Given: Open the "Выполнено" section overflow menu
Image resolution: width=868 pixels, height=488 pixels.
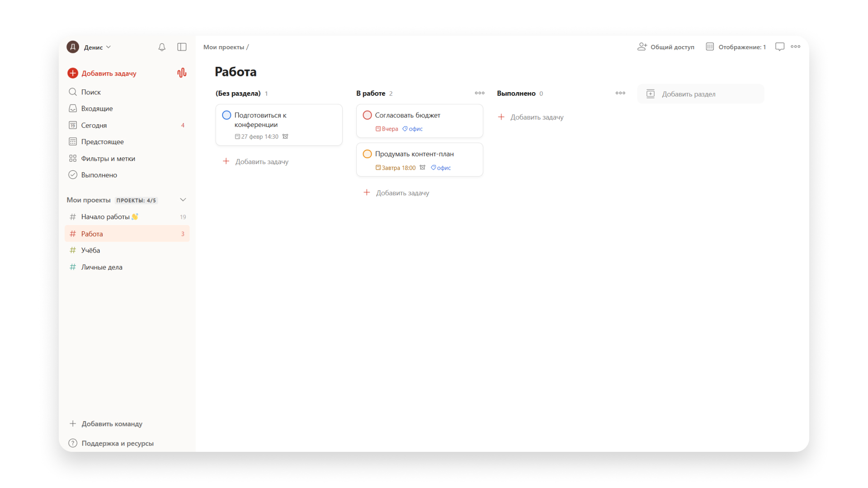Looking at the screenshot, I should (620, 93).
